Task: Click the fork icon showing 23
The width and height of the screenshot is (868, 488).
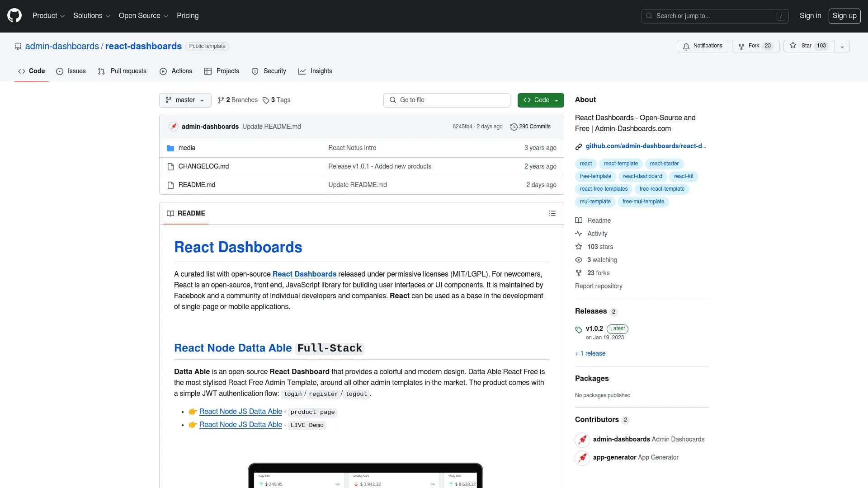Action: (754, 46)
